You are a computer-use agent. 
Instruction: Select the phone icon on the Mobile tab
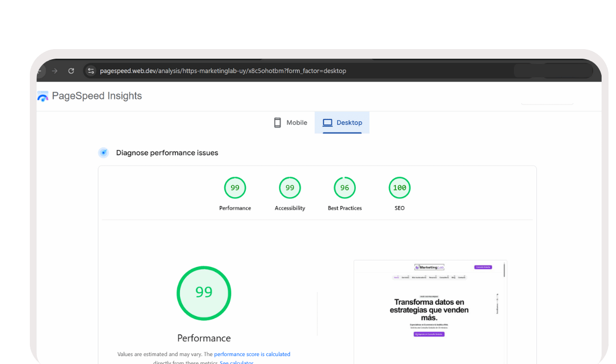tap(277, 122)
